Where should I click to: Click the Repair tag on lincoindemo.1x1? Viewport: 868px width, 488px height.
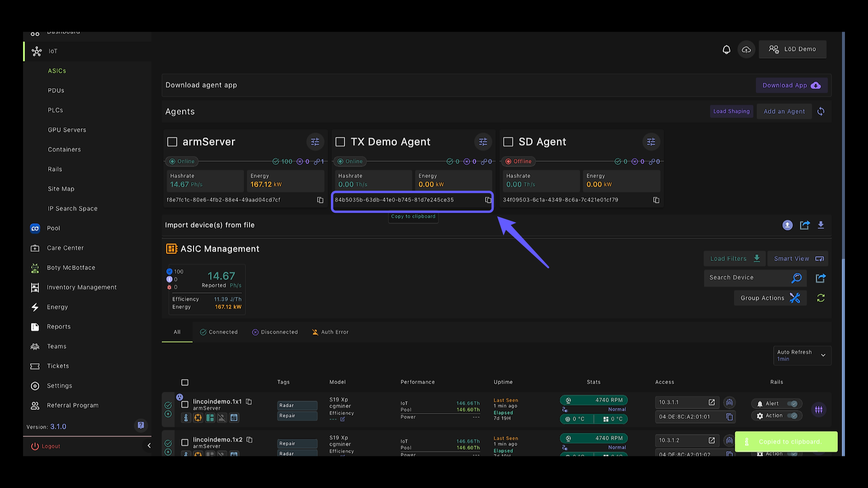click(297, 416)
